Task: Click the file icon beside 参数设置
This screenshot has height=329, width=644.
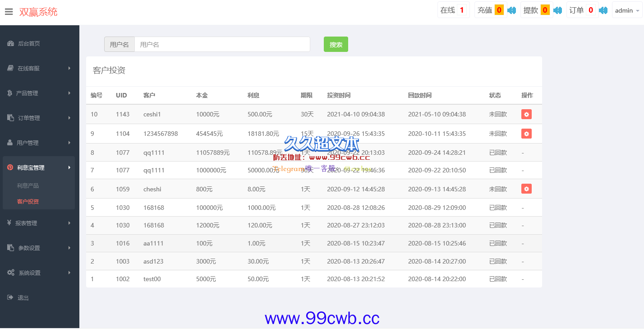Action: (x=10, y=248)
